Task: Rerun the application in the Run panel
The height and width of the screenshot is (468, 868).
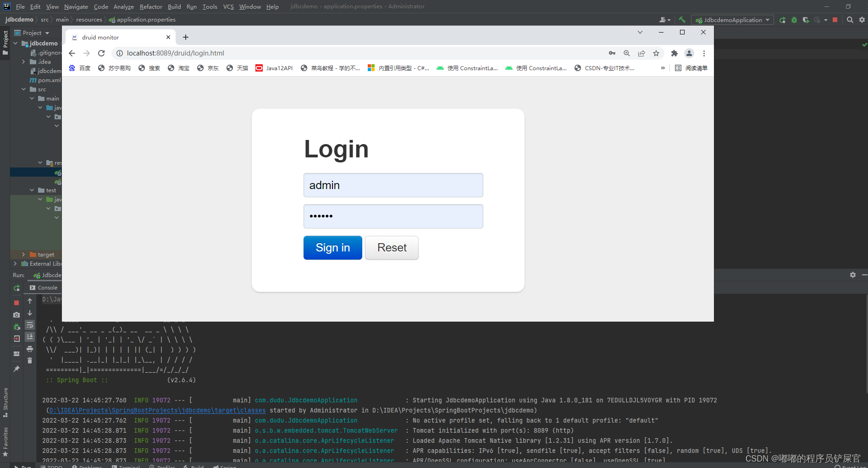Action: point(17,288)
